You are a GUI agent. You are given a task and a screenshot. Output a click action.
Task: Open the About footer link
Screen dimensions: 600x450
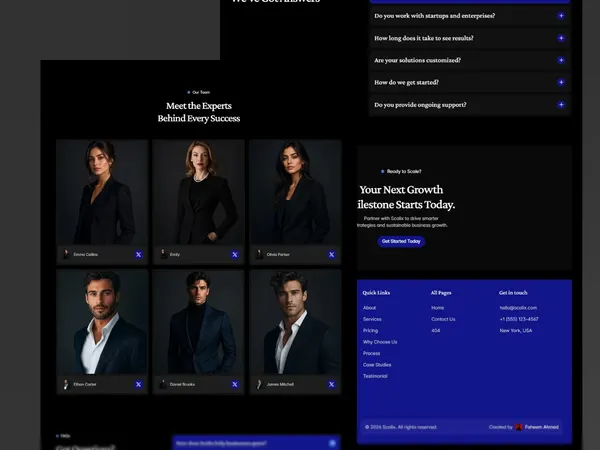pyautogui.click(x=369, y=308)
